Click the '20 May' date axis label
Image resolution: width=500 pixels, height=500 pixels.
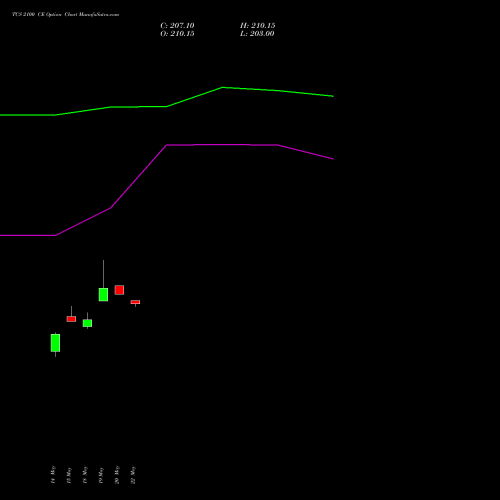point(117,475)
